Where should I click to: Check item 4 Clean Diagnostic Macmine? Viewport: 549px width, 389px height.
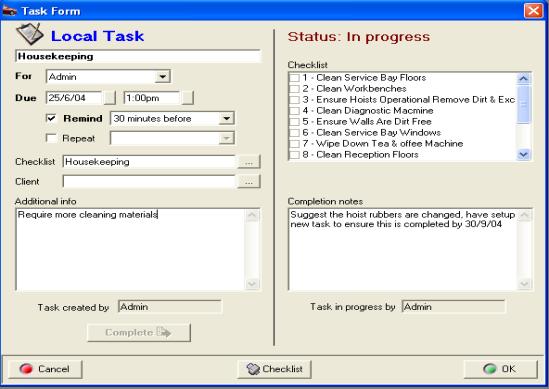pyautogui.click(x=294, y=111)
